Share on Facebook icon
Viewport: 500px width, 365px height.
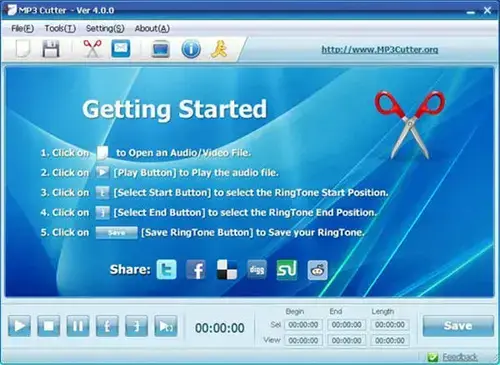(x=196, y=270)
